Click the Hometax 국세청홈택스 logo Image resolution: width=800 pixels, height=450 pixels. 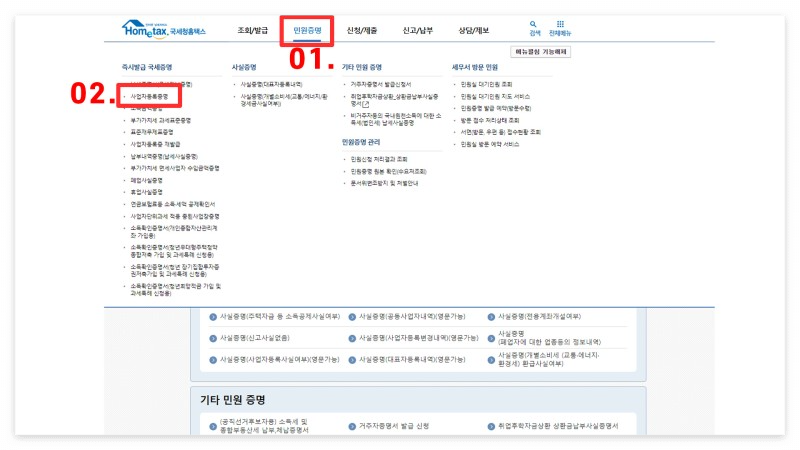tap(163, 29)
